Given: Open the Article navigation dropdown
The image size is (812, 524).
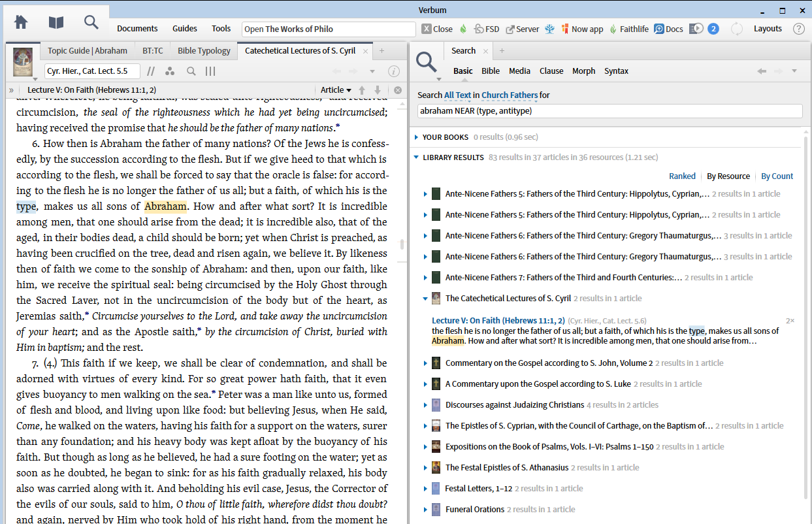Looking at the screenshot, I should coord(336,90).
